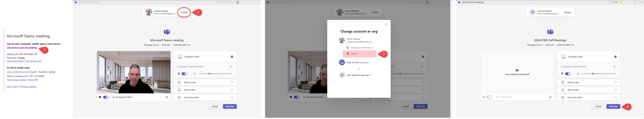
Task: Click the Reset PIN link
Action: coord(33,80)
